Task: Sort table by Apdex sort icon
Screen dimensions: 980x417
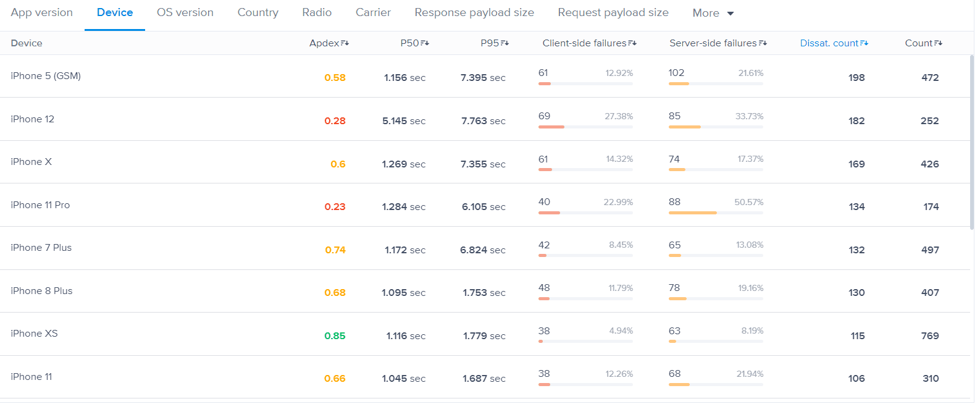Action: coord(345,43)
